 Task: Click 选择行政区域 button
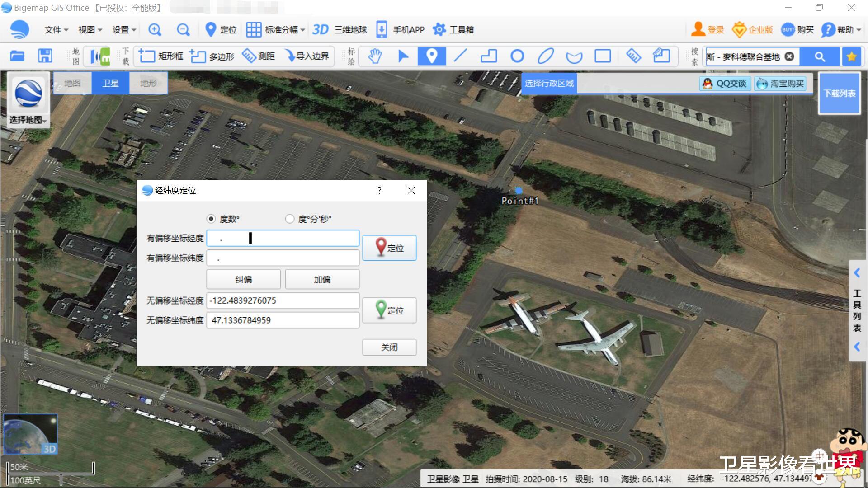pos(549,84)
